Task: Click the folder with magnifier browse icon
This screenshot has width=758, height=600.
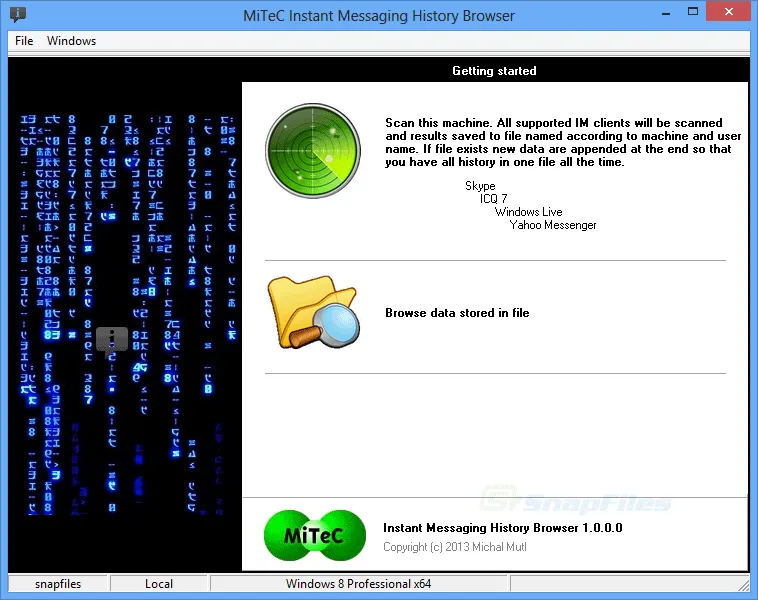Action: [313, 312]
